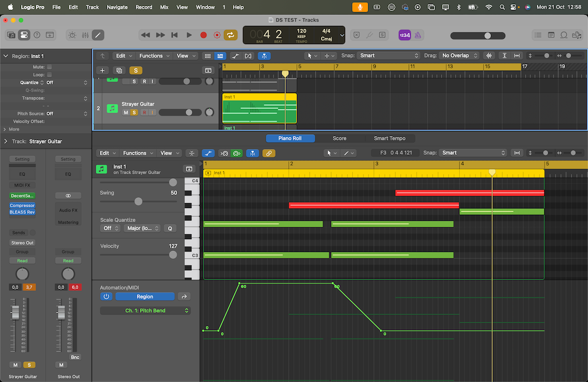Toggle the yellow global Solo button
The image size is (588, 382).
pyautogui.click(x=136, y=71)
